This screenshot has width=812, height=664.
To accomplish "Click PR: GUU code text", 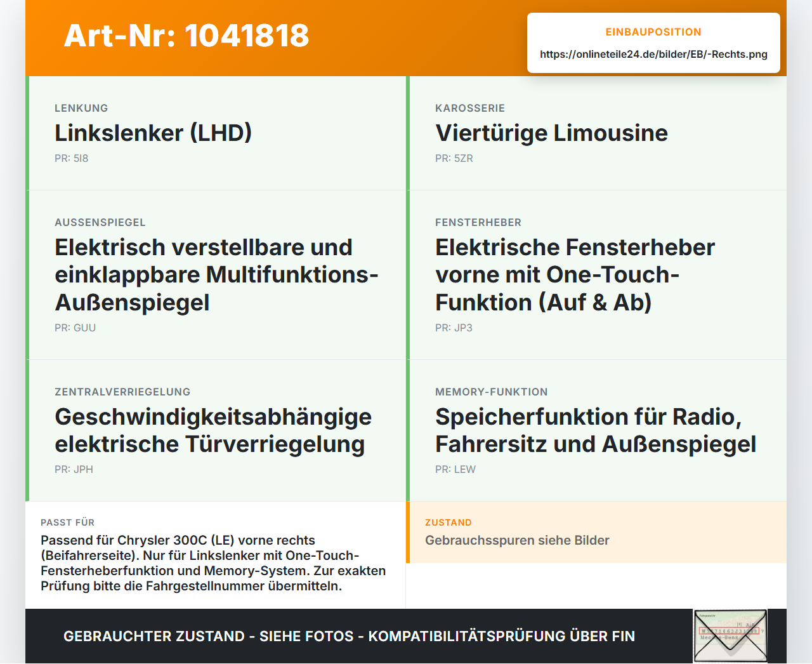I will [75, 328].
